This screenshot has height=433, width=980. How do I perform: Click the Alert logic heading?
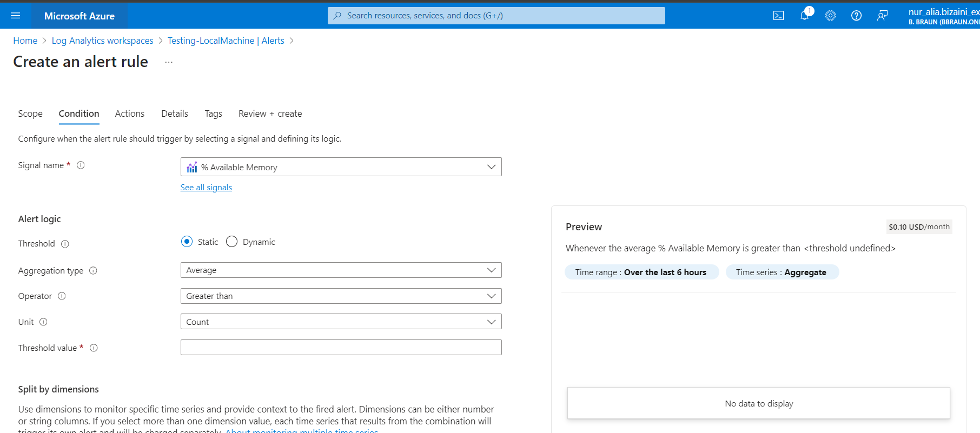39,219
